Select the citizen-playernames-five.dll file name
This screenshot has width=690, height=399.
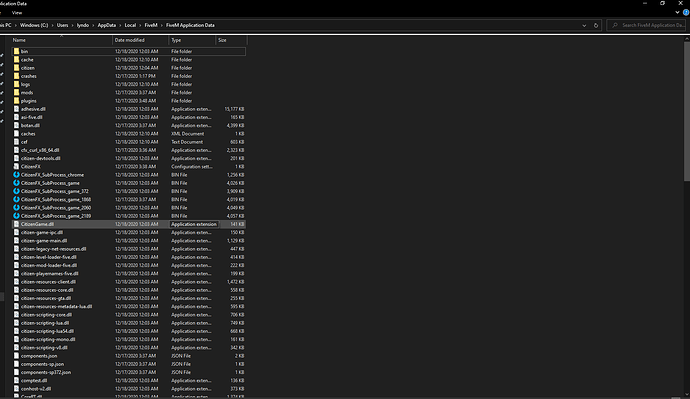[50, 274]
